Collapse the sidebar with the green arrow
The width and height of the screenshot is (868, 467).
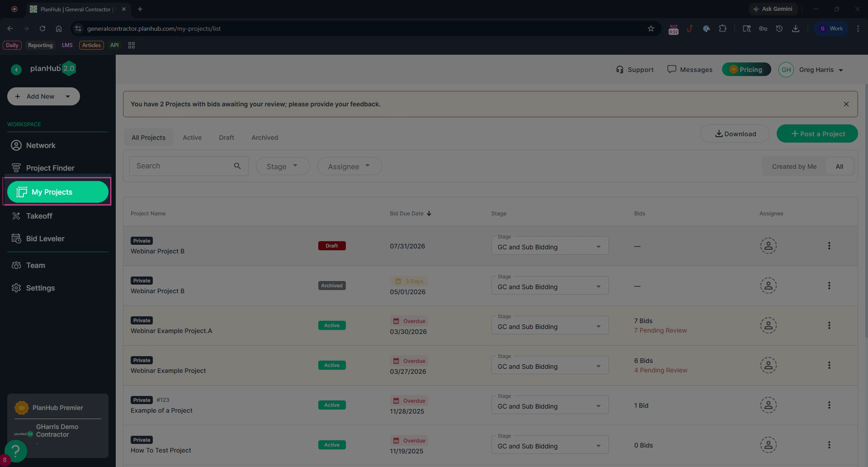pyautogui.click(x=16, y=69)
